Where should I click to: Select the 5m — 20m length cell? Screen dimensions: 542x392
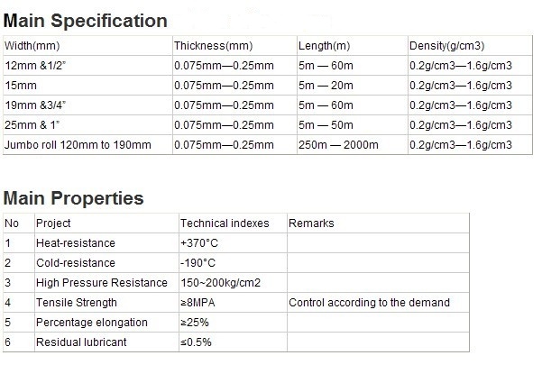pyautogui.click(x=326, y=85)
